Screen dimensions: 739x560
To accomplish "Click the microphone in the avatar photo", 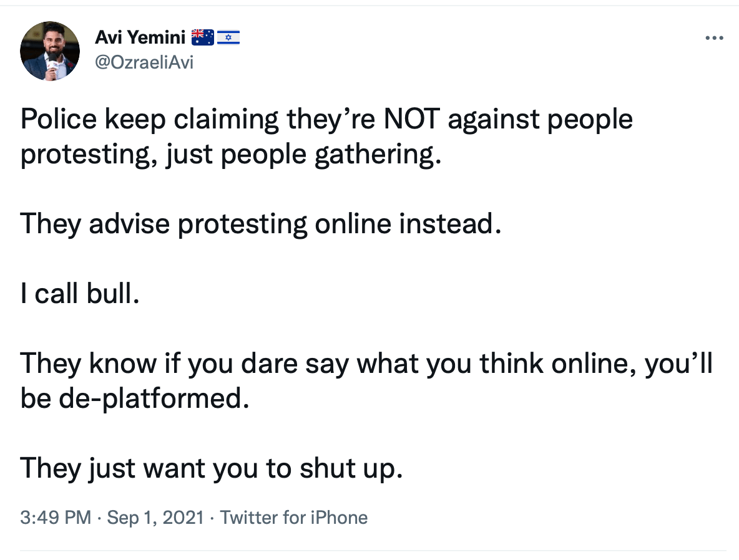I will click(x=53, y=62).
